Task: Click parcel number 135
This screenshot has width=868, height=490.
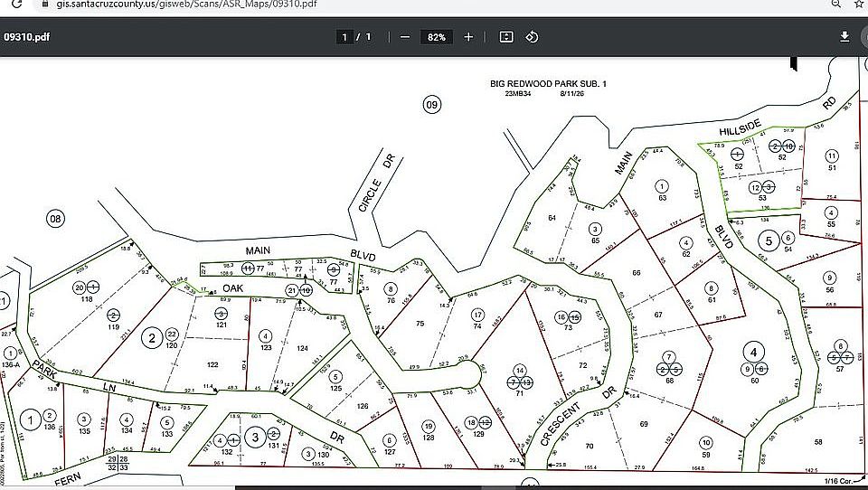Action: [84, 431]
